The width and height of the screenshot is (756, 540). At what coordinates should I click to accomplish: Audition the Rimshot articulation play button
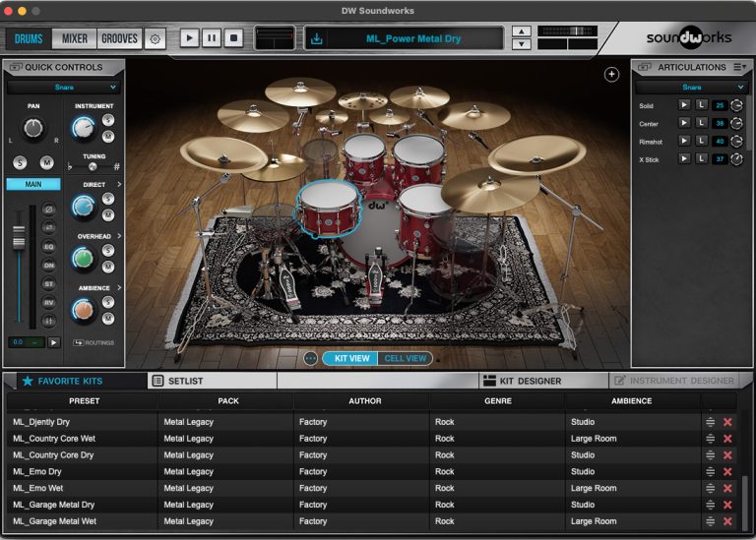point(684,141)
